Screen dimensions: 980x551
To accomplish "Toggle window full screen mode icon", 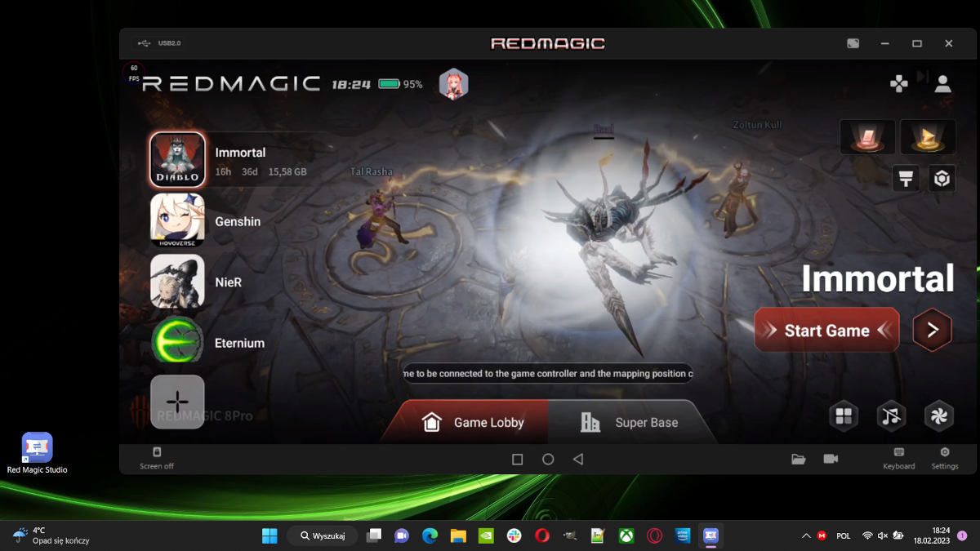I will tap(853, 43).
